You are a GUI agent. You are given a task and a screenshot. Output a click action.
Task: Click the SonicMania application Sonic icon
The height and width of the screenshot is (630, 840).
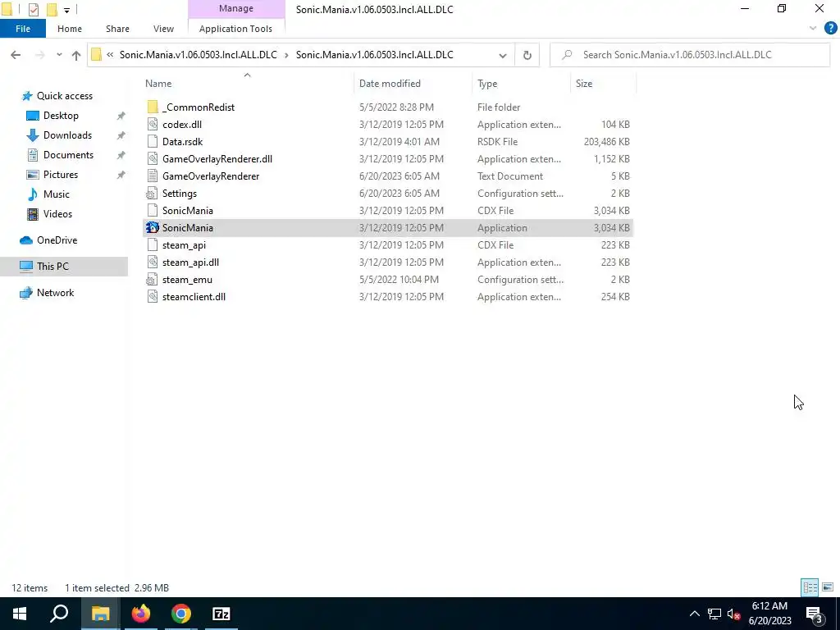[153, 228]
